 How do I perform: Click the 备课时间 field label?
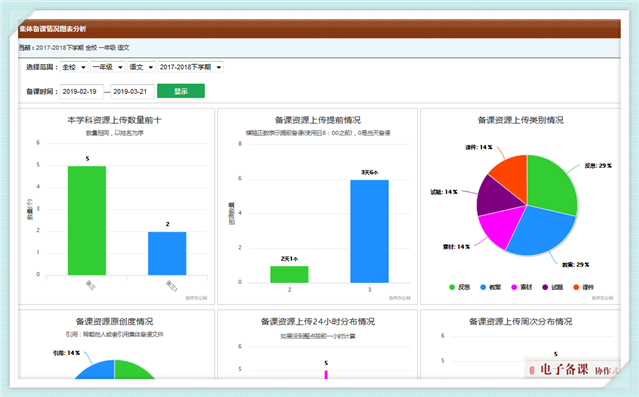point(42,92)
